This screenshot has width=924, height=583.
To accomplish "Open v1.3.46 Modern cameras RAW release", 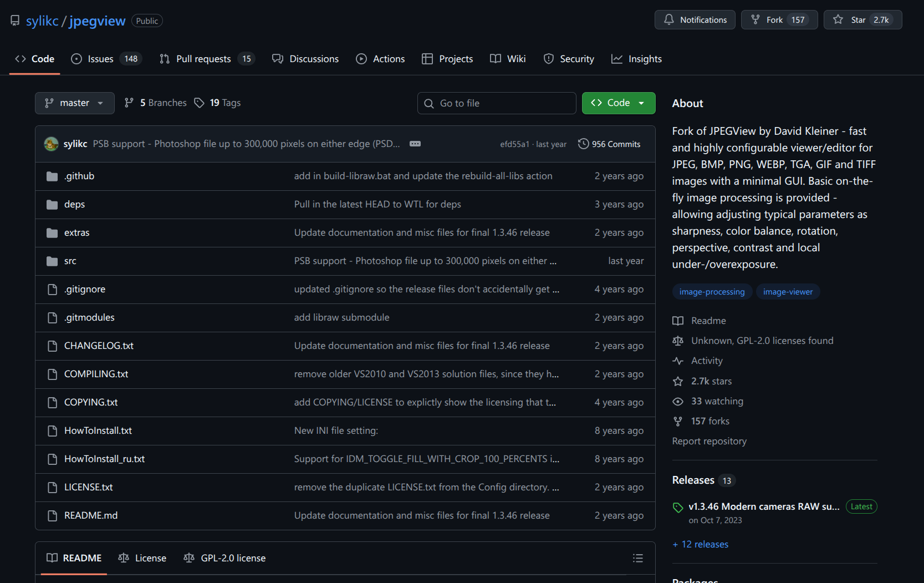I will tap(764, 506).
